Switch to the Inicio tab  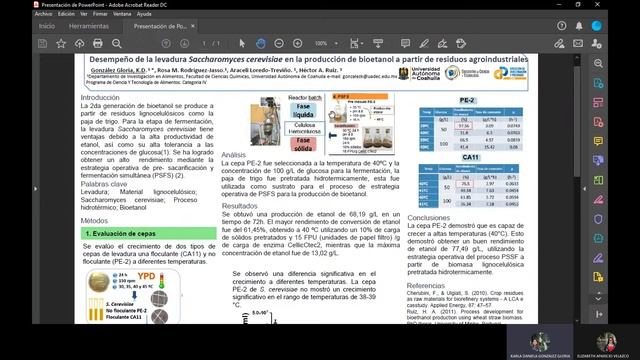click(x=47, y=26)
